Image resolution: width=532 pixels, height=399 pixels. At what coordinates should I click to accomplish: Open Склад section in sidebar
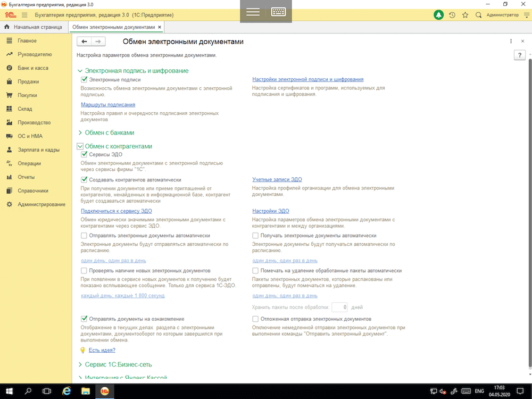click(25, 109)
